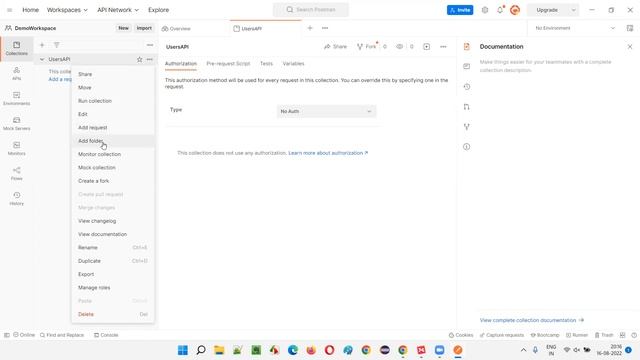Select Create a fork in the context menu
This screenshot has height=360, width=640.
click(113, 181)
